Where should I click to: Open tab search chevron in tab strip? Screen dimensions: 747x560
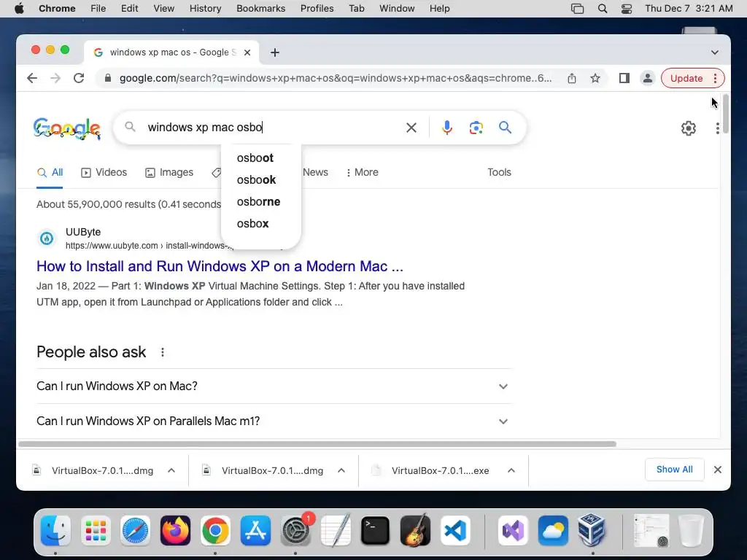coord(715,52)
